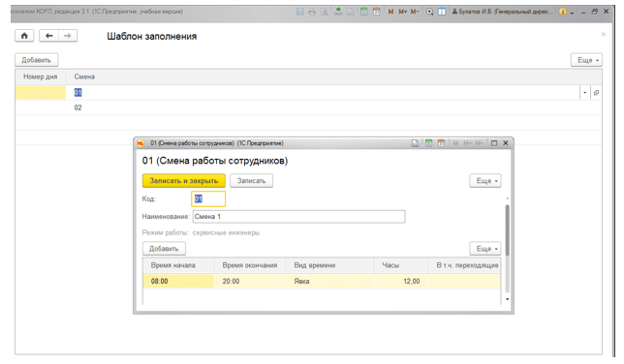This screenshot has height=364, width=624.
Task: Click user Булатов И.В. in title bar
Action: (x=502, y=12)
